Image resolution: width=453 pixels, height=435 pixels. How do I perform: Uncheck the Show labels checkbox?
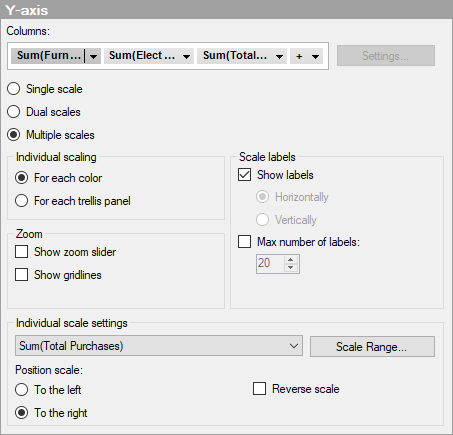pyautogui.click(x=244, y=175)
